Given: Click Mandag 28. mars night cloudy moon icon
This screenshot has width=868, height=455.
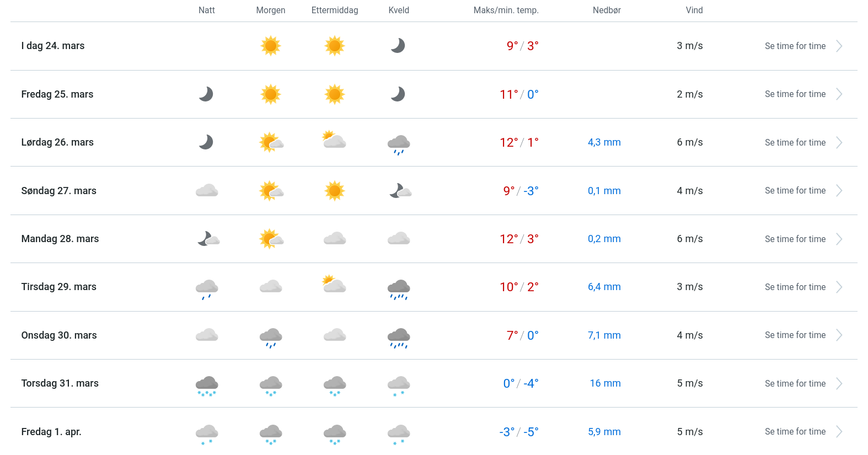Looking at the screenshot, I should (208, 239).
